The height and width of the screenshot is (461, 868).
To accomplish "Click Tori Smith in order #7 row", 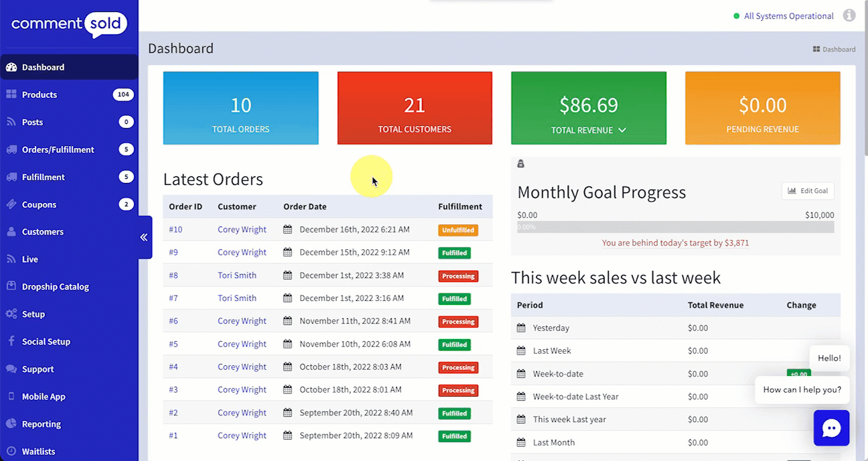I will point(237,298).
